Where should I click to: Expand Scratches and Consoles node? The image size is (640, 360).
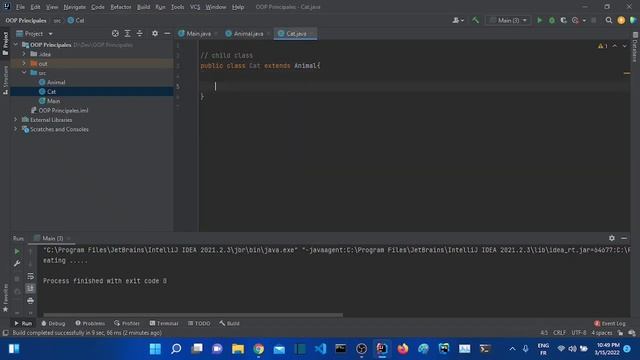pyautogui.click(x=16, y=129)
